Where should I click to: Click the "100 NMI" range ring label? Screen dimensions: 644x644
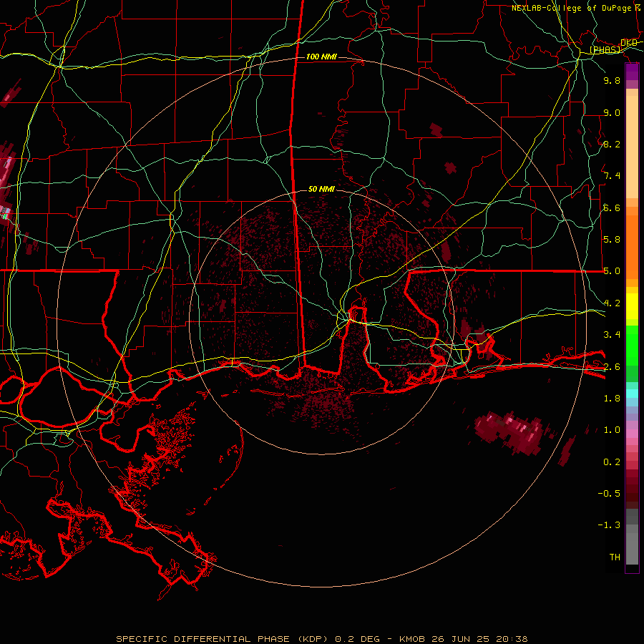click(x=321, y=57)
